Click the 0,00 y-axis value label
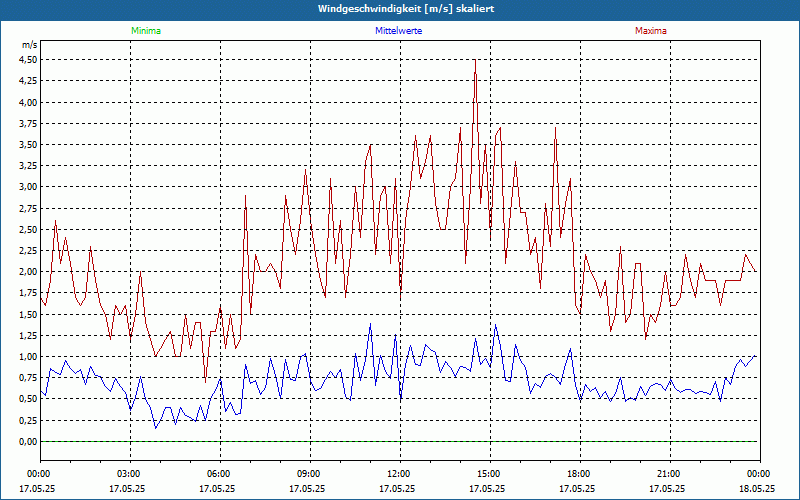The width and height of the screenshot is (800, 500). 28,442
